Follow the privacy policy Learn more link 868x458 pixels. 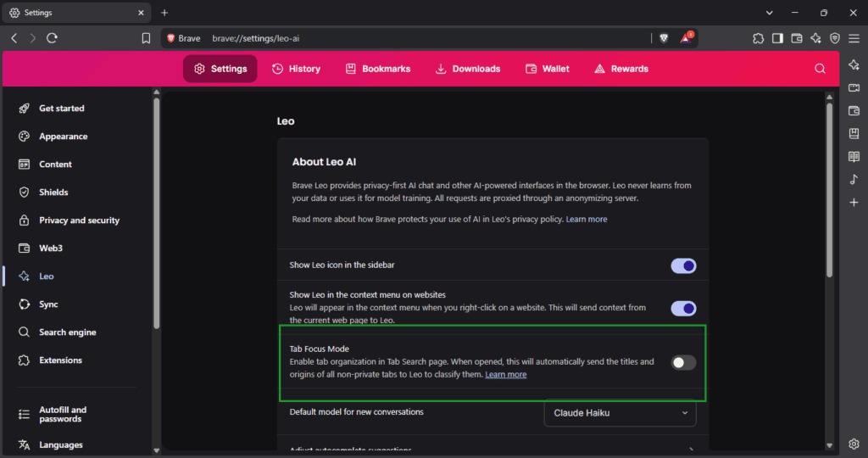point(587,219)
